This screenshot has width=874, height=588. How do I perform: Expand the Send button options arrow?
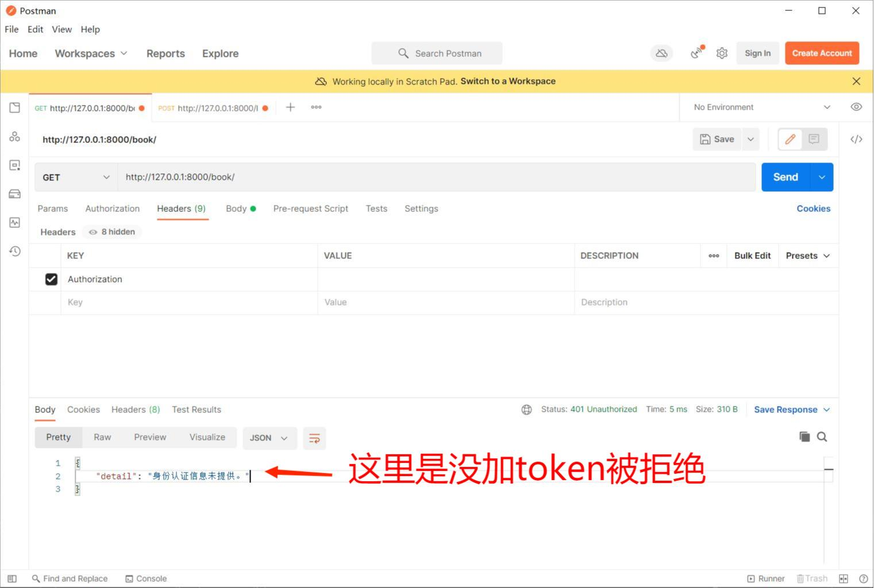coord(822,177)
